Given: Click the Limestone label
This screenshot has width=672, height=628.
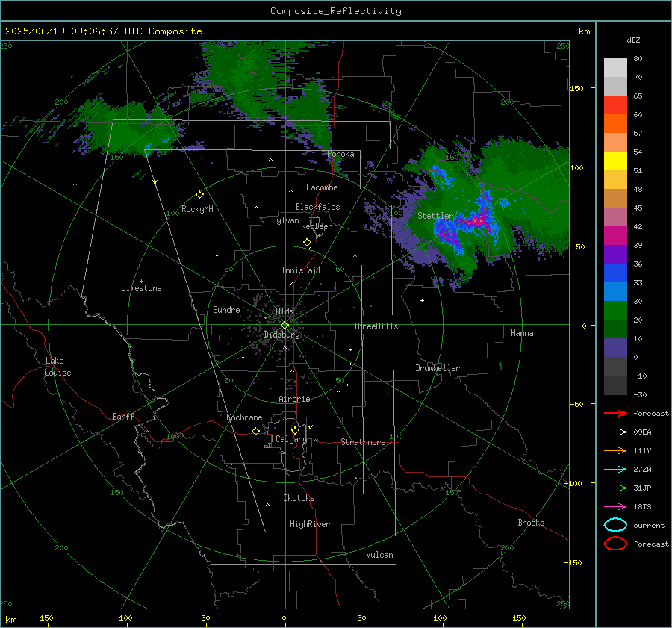Looking at the screenshot, I should 141,288.
